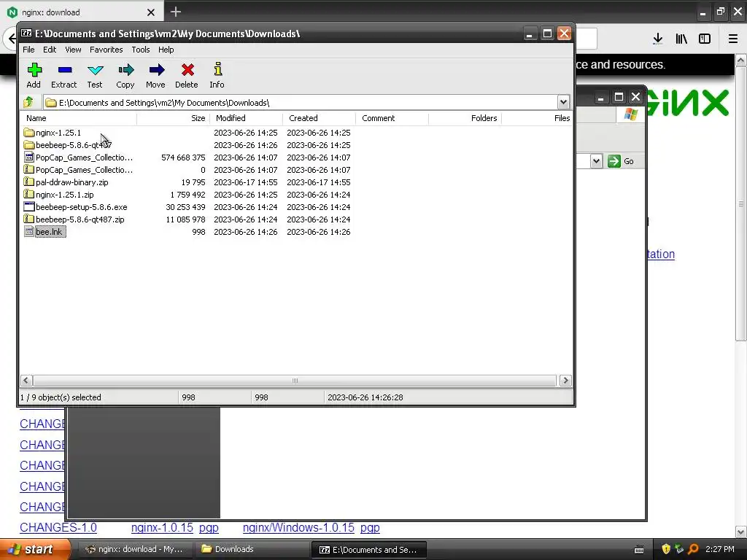The height and width of the screenshot is (560, 747).
Task: Sort by the Created column header
Action: click(x=320, y=118)
